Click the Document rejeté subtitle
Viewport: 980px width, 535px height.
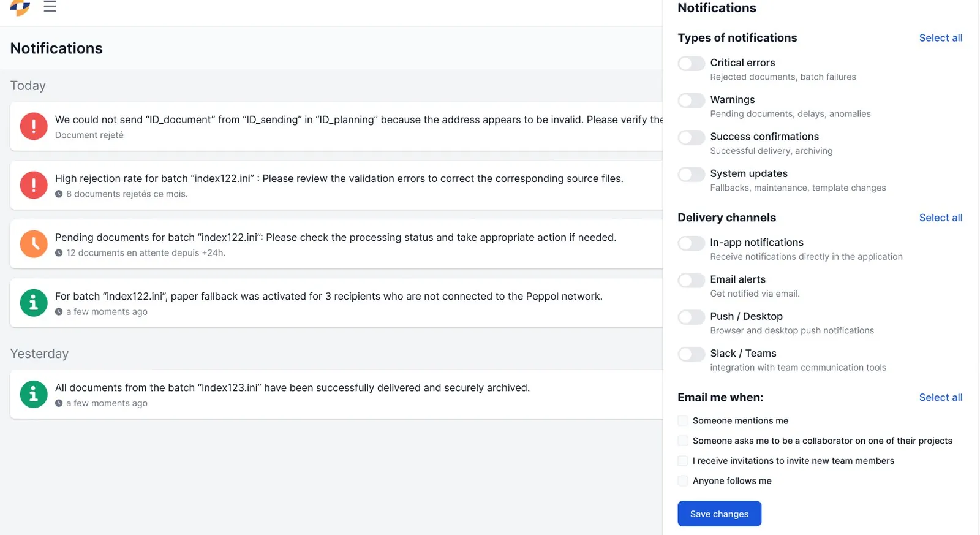[x=89, y=135]
